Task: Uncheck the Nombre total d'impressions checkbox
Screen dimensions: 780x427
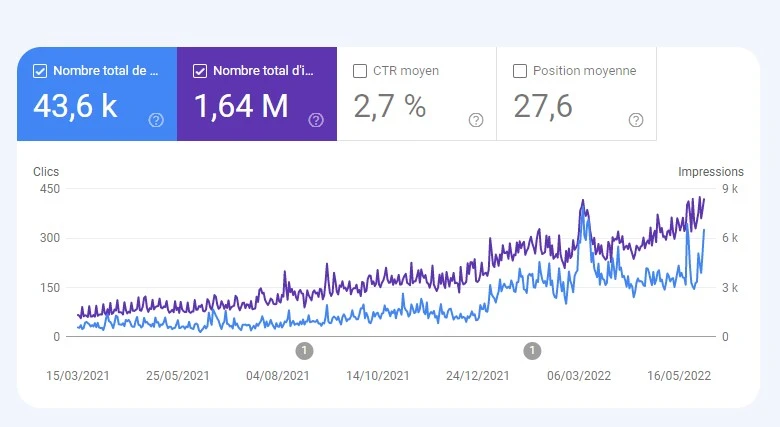Action: click(x=200, y=71)
